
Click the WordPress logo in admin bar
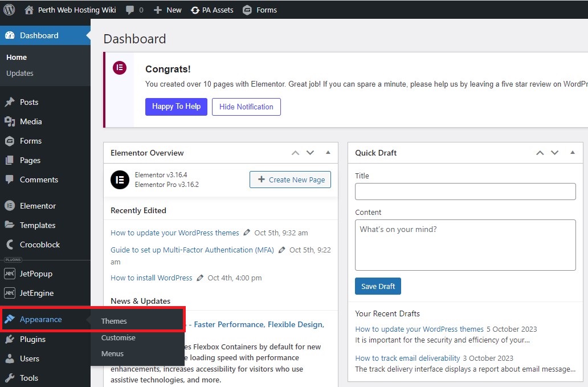(9, 10)
